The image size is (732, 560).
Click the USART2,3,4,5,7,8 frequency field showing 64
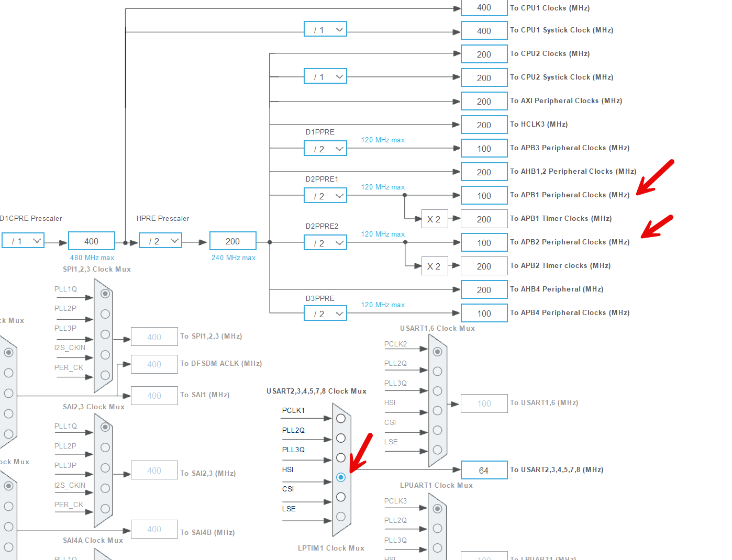[483, 470]
